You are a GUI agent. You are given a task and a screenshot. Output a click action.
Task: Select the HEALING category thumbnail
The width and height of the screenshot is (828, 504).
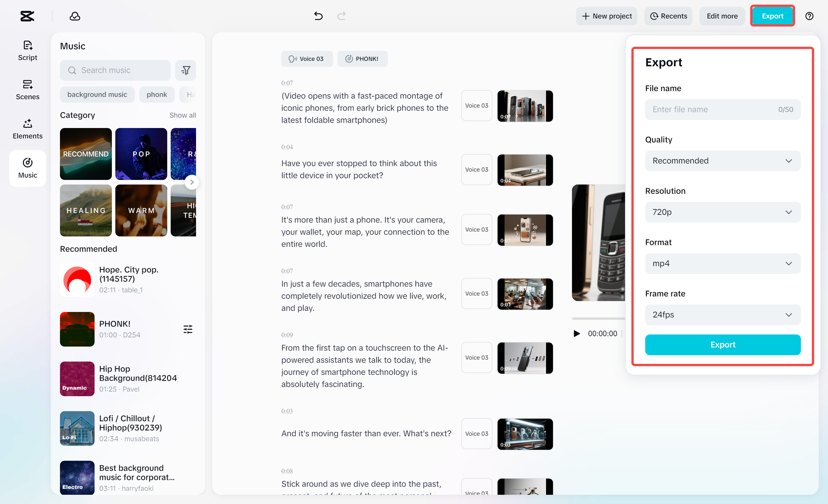[86, 210]
